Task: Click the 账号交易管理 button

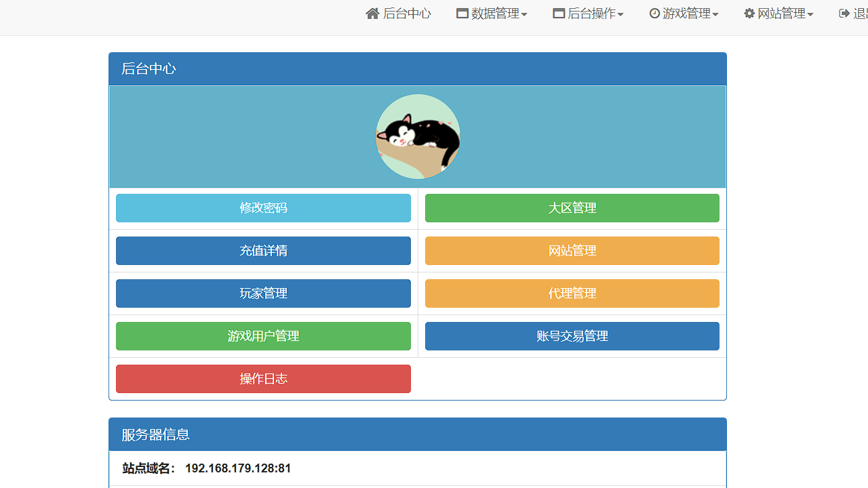Action: pyautogui.click(x=572, y=336)
